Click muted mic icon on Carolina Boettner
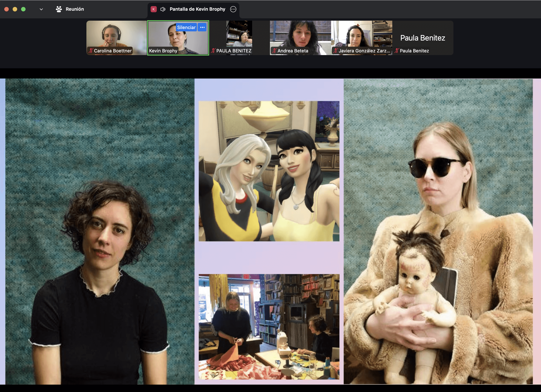Screen dimensions: 541x392 point(91,51)
